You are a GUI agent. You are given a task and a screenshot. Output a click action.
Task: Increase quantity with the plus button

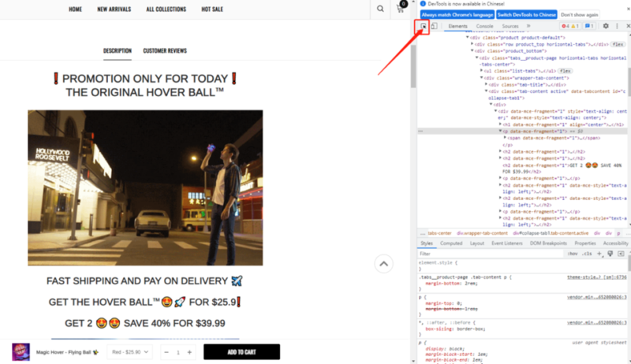click(x=189, y=352)
